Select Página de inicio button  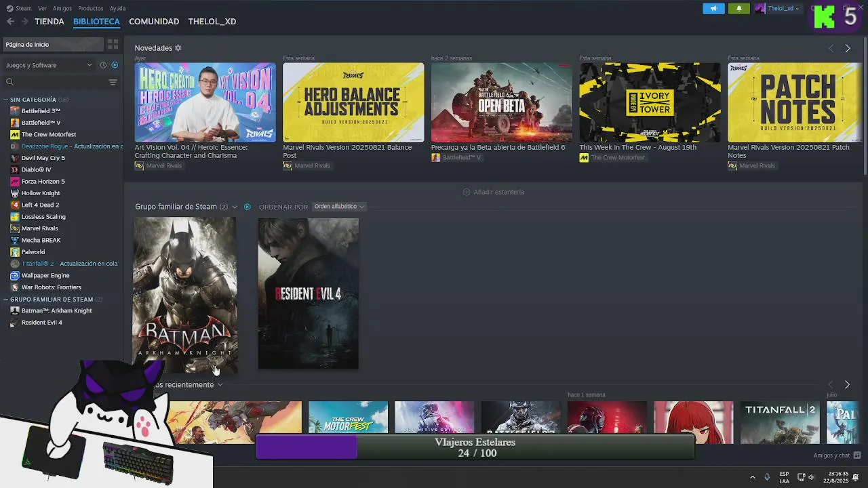click(x=54, y=45)
